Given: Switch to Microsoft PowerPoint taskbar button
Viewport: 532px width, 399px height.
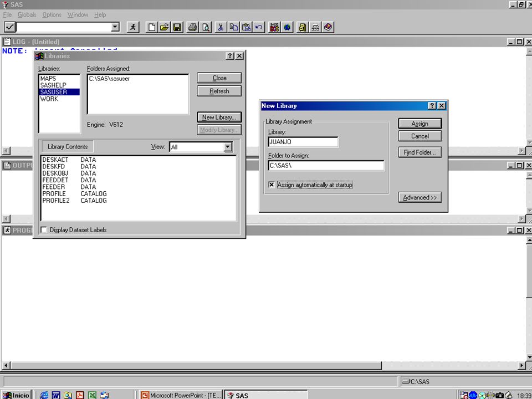Looking at the screenshot, I should click(x=181, y=395).
